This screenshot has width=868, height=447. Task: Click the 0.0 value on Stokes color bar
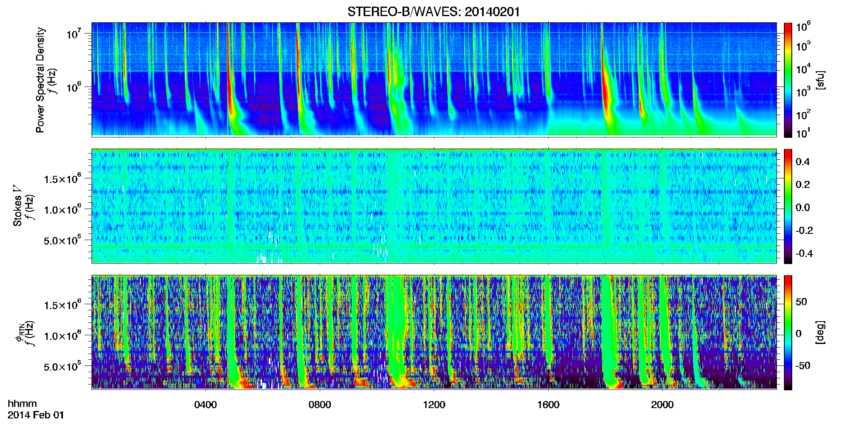[803, 208]
